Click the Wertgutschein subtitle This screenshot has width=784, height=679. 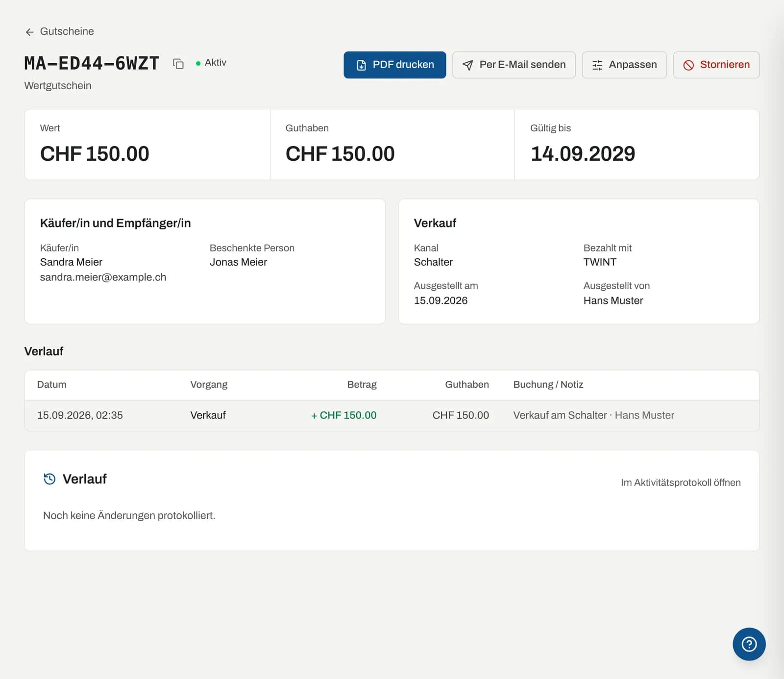click(58, 86)
